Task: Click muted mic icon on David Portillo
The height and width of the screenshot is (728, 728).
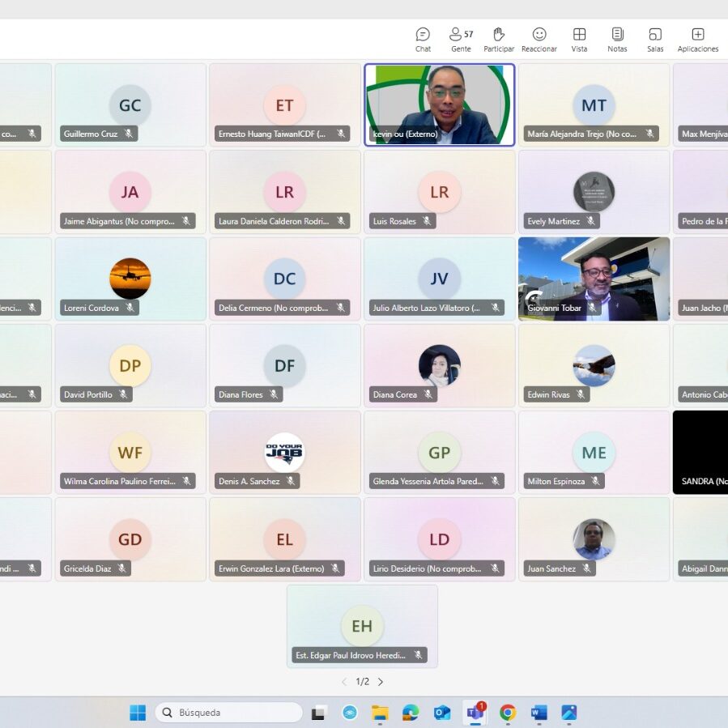Action: (124, 395)
